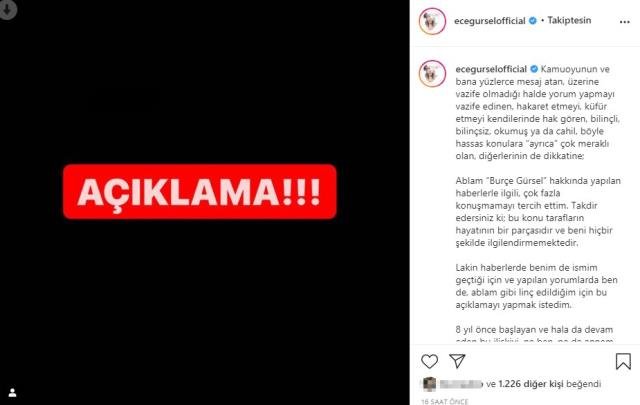
Task: Click verified badge in the caption
Action: [x=534, y=69]
